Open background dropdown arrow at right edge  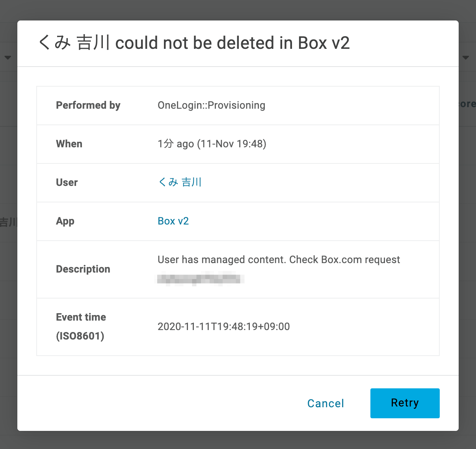[466, 58]
